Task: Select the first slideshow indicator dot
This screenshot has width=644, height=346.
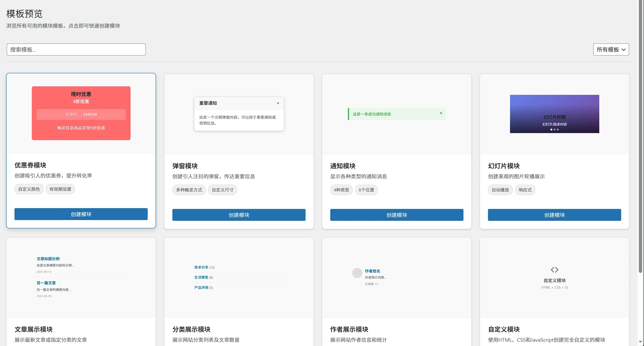Action: click(x=551, y=130)
